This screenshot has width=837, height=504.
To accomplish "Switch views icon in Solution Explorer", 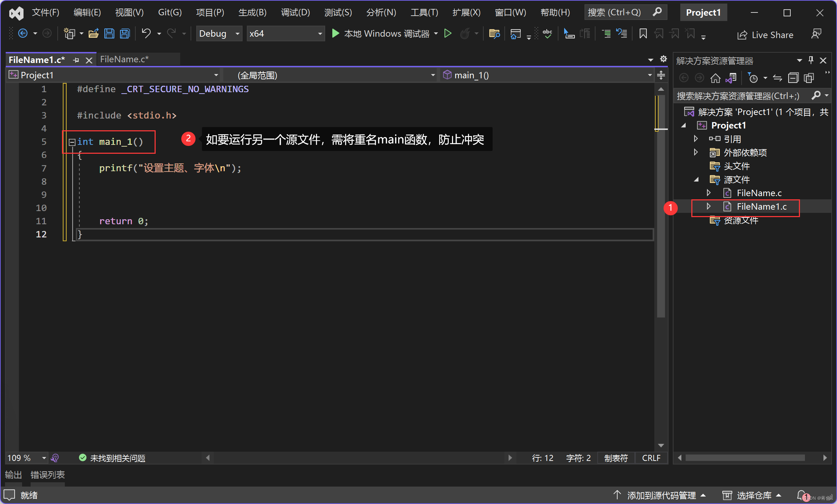I will point(731,78).
